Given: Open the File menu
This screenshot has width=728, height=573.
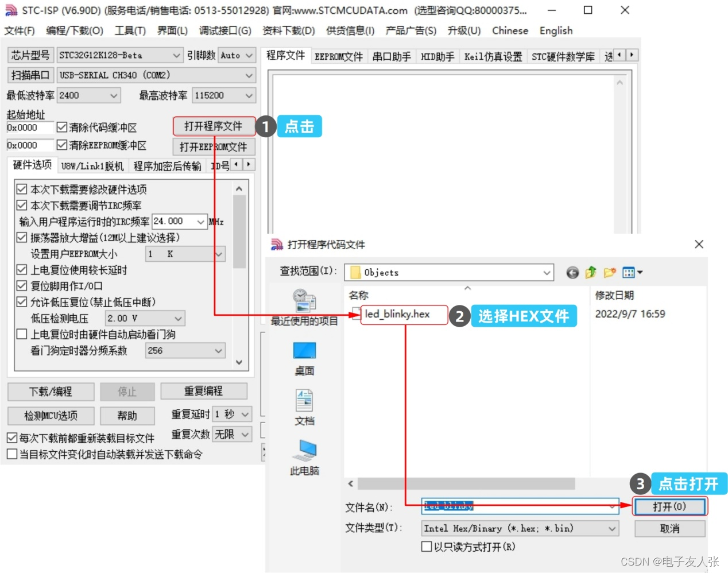Looking at the screenshot, I should [x=20, y=30].
